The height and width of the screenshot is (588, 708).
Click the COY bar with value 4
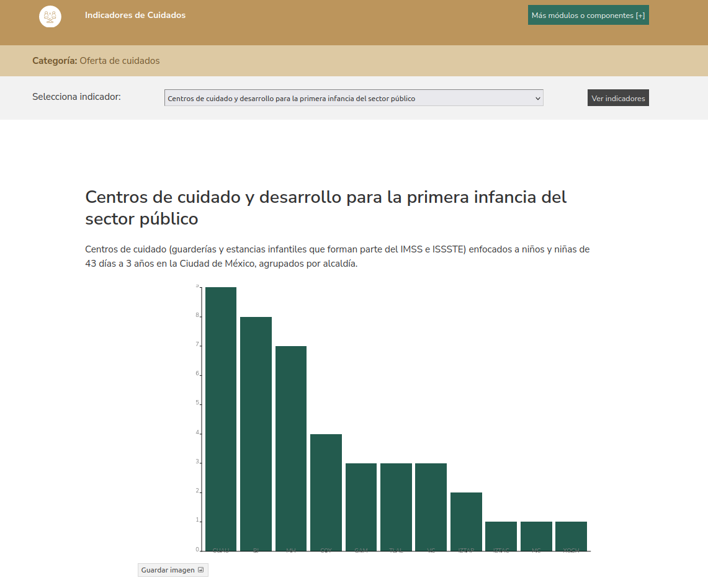click(326, 492)
